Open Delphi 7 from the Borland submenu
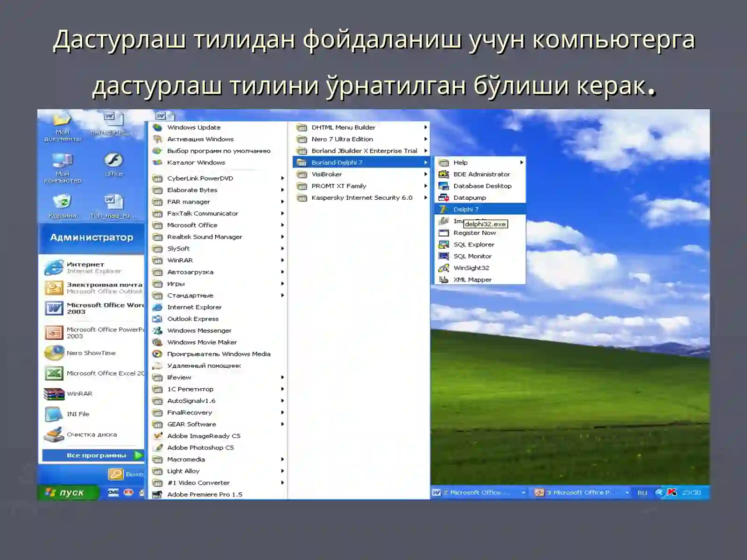This screenshot has height=560, width=747. (x=479, y=209)
